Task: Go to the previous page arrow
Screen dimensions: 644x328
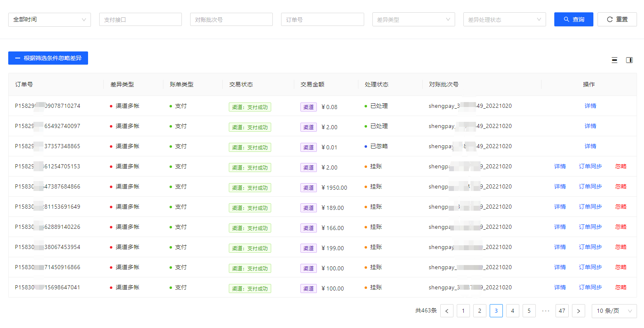Action: [x=447, y=311]
